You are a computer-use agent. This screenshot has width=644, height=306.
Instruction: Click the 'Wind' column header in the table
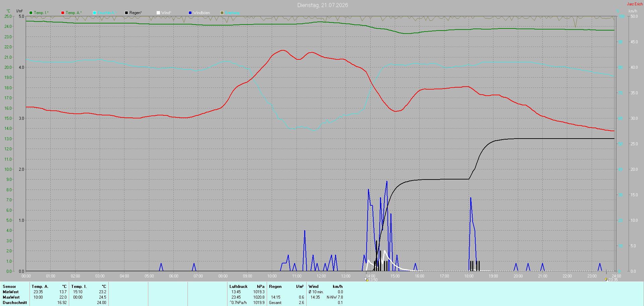coord(314,287)
